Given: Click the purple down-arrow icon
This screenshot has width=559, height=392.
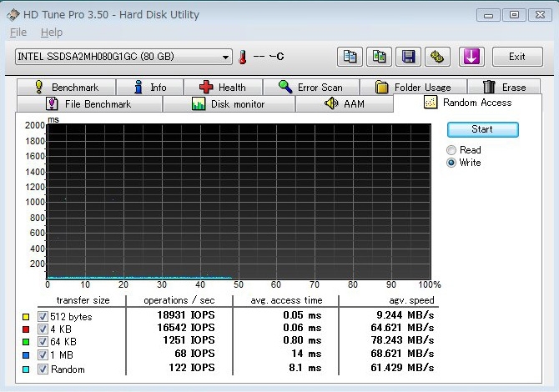Looking at the screenshot, I should [x=471, y=57].
